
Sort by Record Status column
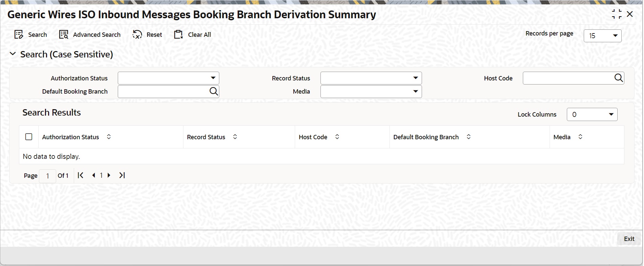click(235, 137)
